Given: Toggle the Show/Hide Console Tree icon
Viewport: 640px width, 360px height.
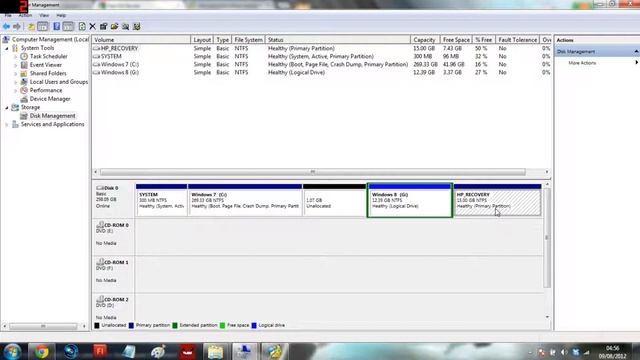Looking at the screenshot, I should pos(42,27).
